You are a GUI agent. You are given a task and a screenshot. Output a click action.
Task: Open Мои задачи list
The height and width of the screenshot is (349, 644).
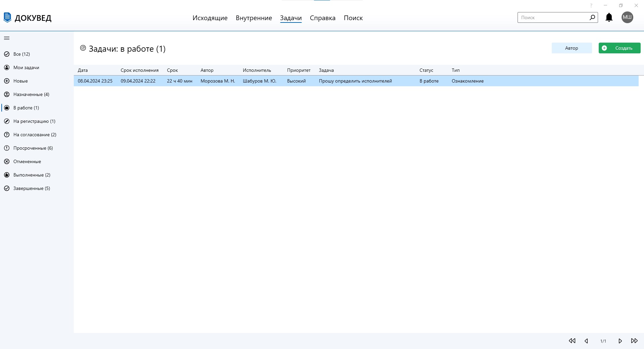[26, 67]
